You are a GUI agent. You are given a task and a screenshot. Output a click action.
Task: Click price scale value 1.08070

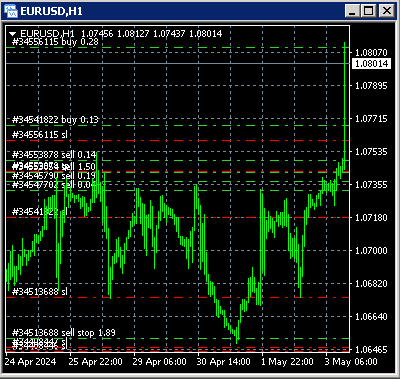tap(371, 53)
